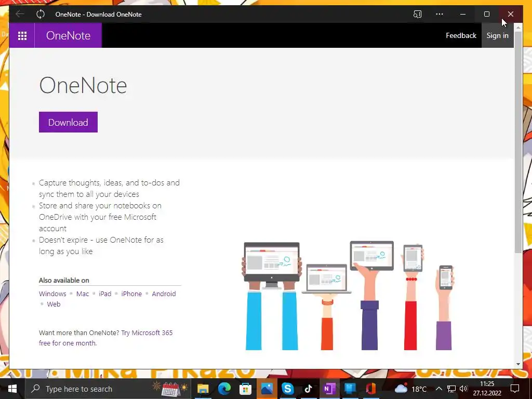
Task: Click the OneNote brand tile in the header
Action: click(68, 36)
